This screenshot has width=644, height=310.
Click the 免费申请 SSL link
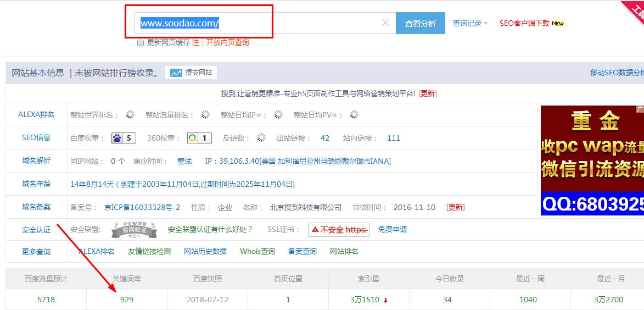pos(393,229)
